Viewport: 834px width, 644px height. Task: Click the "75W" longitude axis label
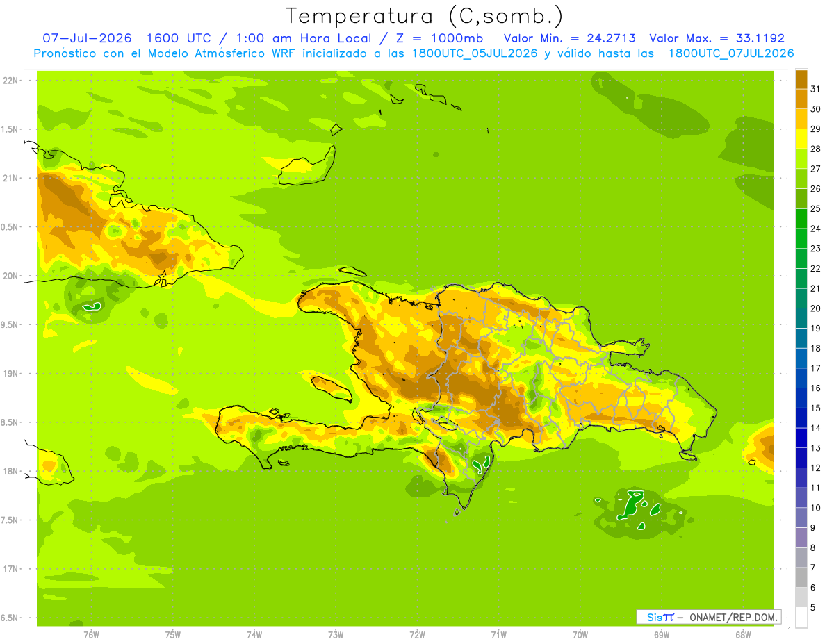(173, 634)
